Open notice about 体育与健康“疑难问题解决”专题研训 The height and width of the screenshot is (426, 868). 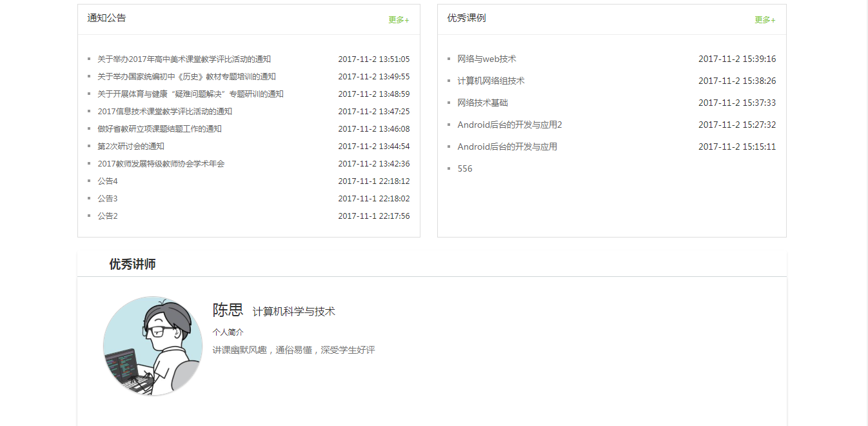click(x=190, y=94)
